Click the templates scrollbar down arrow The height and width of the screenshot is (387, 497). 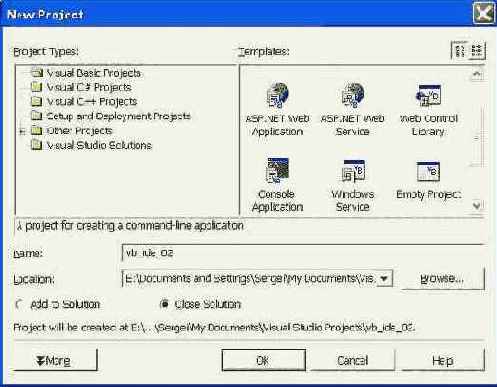477,205
